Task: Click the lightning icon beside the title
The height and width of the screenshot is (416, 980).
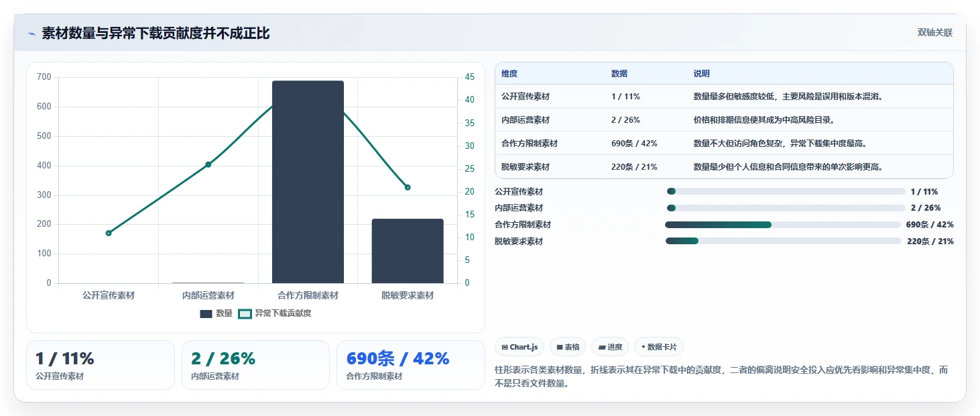Action: [32, 34]
